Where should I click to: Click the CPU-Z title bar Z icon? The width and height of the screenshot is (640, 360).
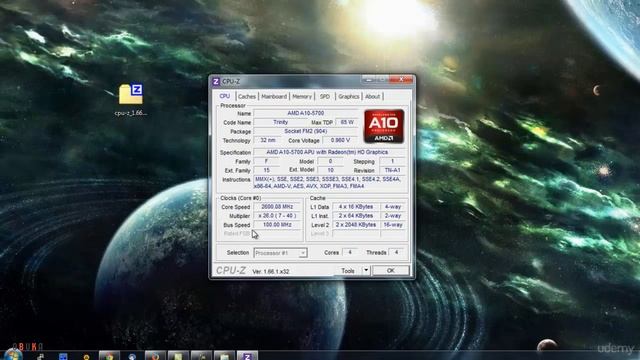(x=216, y=82)
